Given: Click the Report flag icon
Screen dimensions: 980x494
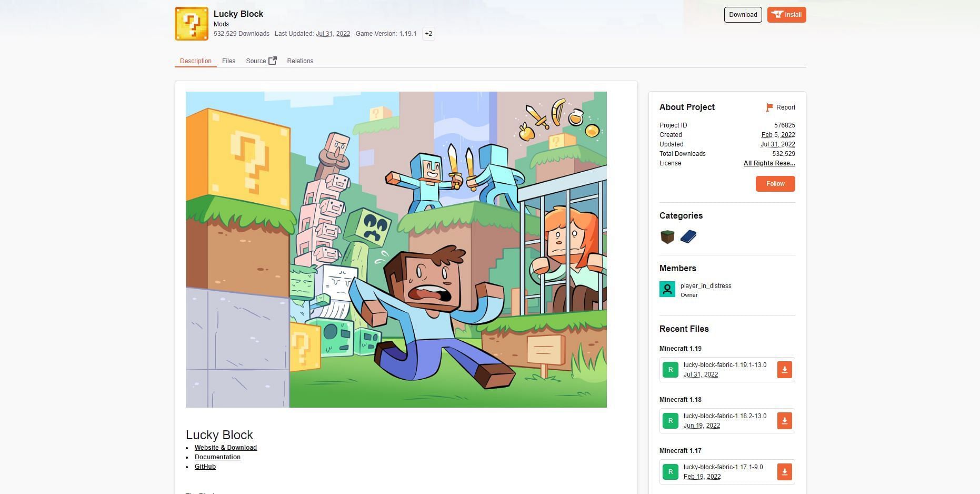Looking at the screenshot, I should point(769,107).
